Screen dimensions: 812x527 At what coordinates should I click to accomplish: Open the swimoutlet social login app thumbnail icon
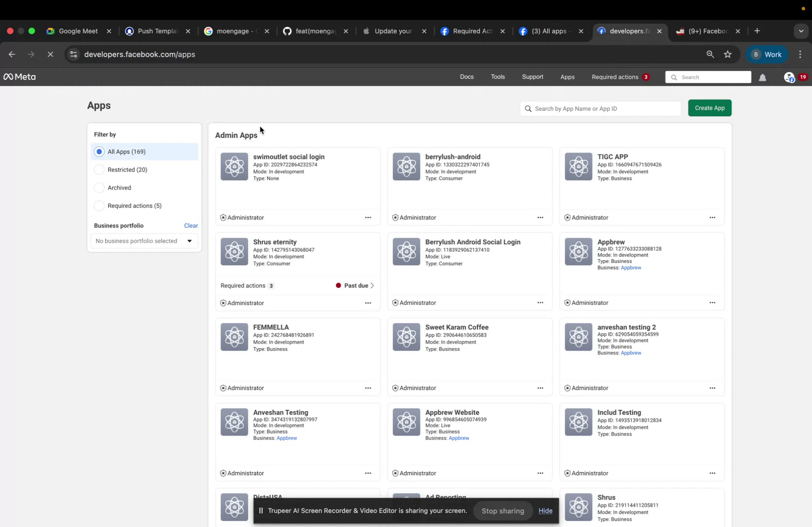(234, 166)
